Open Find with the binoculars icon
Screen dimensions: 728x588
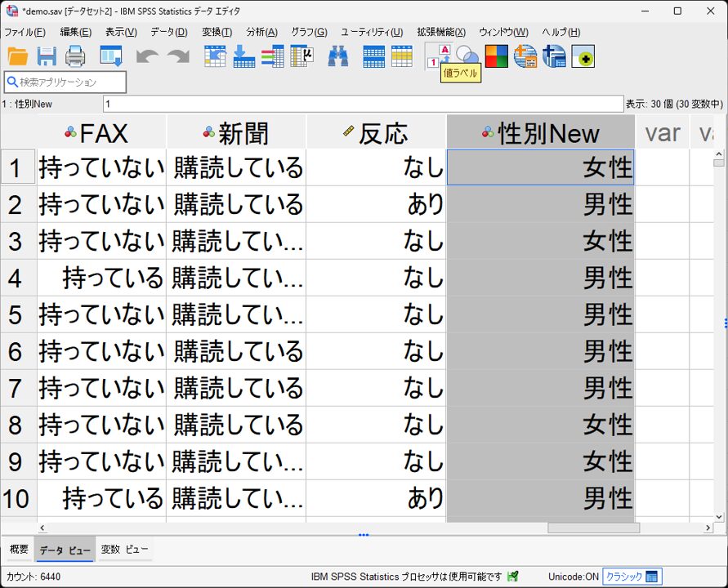(x=338, y=56)
